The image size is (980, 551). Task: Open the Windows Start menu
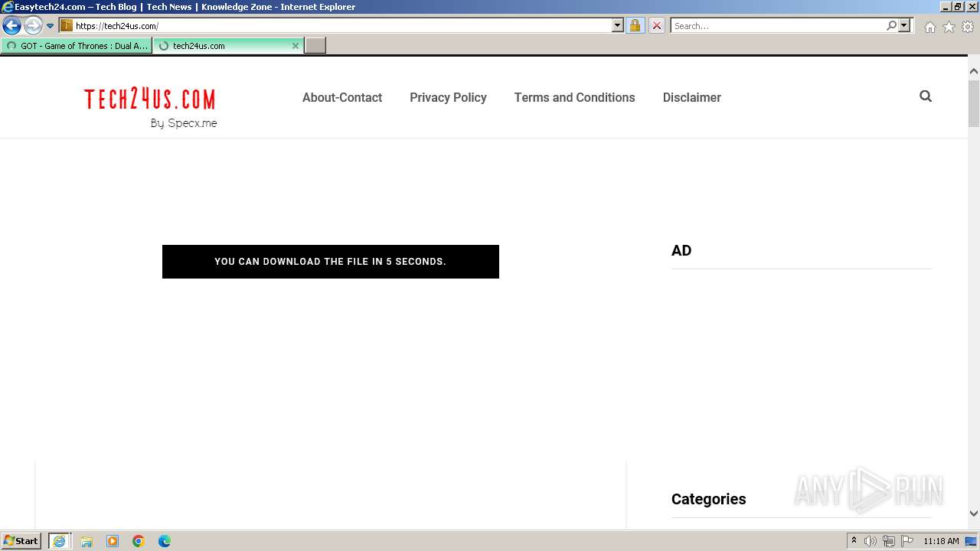pyautogui.click(x=21, y=541)
